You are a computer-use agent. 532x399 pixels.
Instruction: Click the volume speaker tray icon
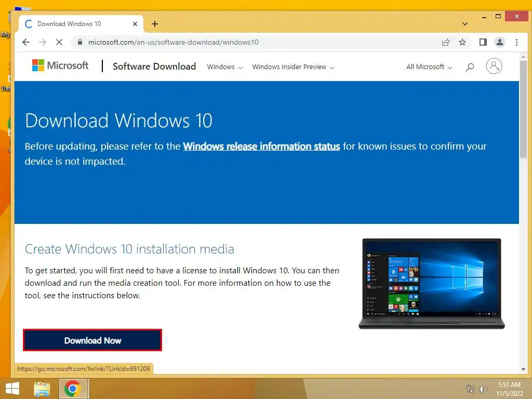[483, 389]
